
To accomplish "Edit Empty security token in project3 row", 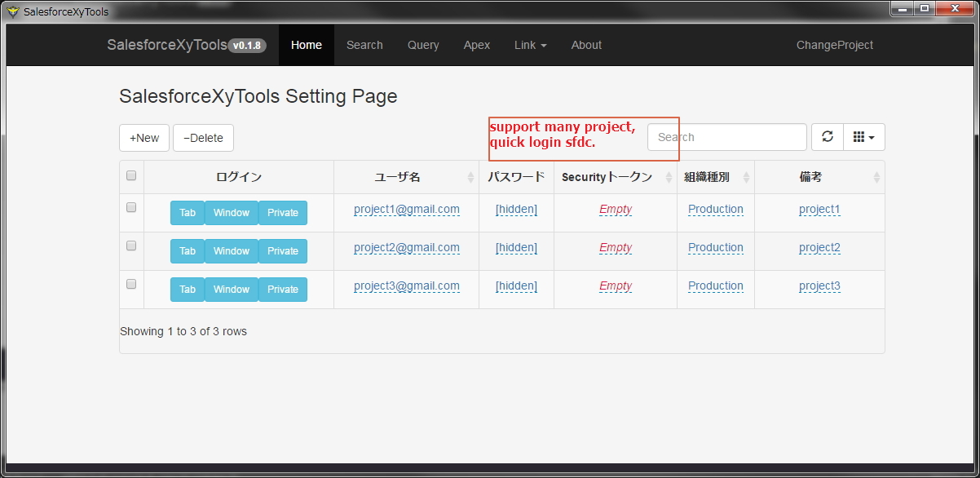I will click(x=616, y=286).
